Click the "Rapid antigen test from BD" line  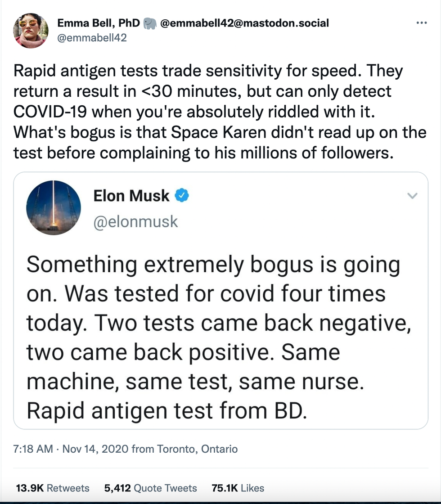point(166,411)
